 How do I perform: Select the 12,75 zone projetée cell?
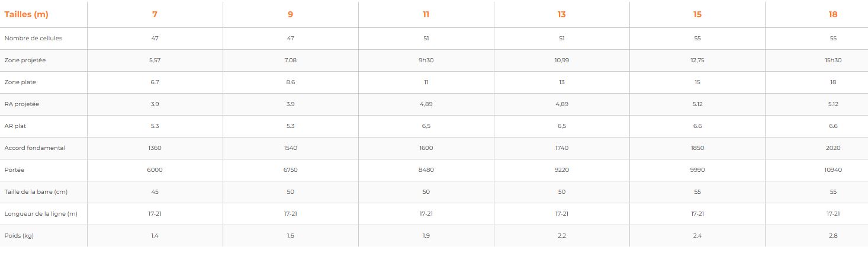(x=697, y=60)
